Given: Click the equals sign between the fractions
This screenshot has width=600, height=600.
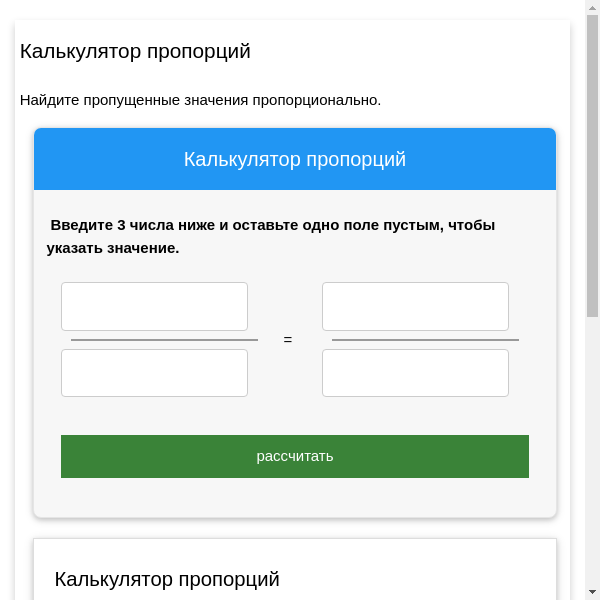Looking at the screenshot, I should [x=288, y=340].
